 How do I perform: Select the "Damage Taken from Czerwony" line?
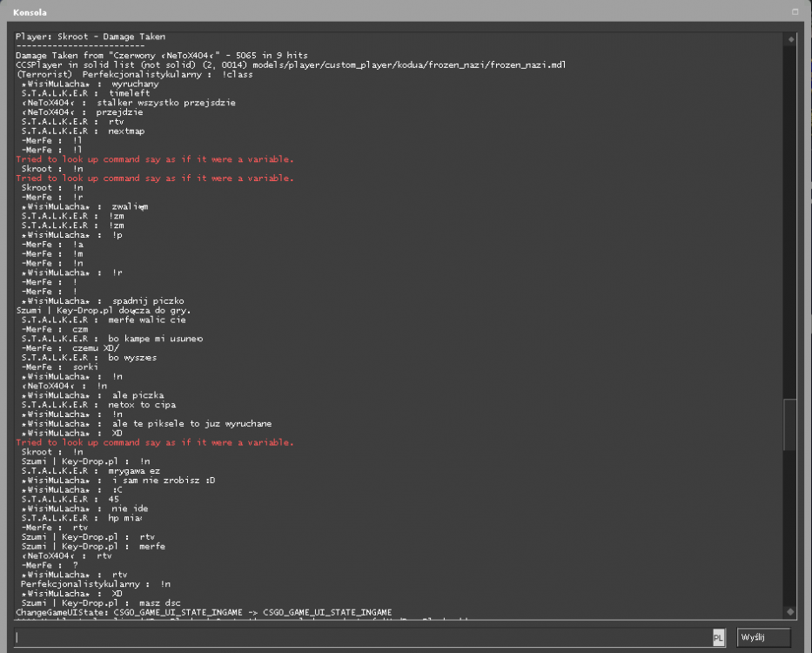click(x=162, y=56)
